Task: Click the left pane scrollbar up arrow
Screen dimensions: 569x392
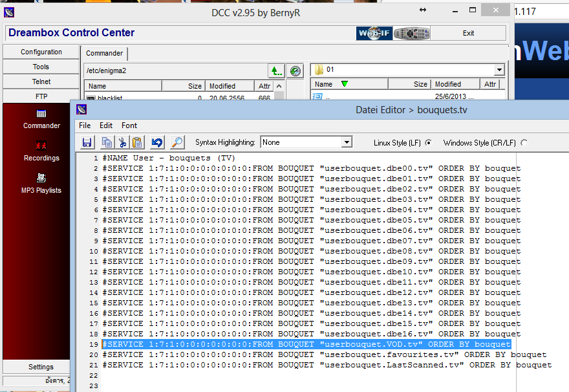Action: click(279, 86)
